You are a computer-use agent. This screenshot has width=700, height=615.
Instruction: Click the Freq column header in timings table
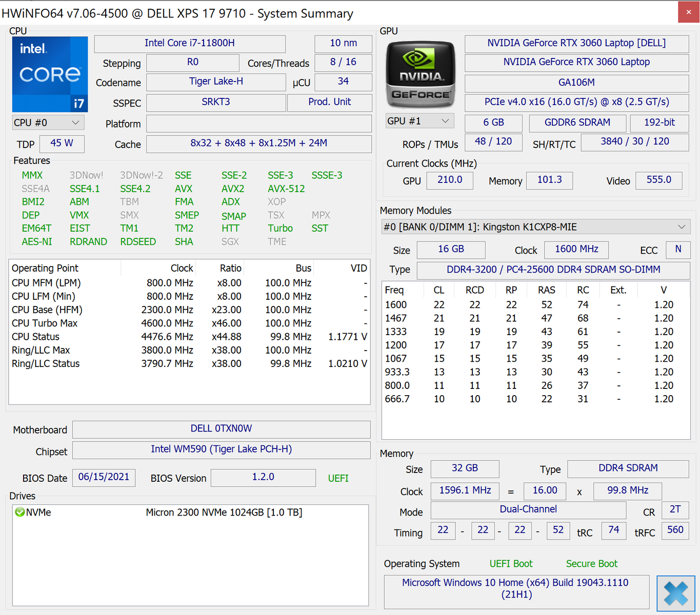coord(403,290)
